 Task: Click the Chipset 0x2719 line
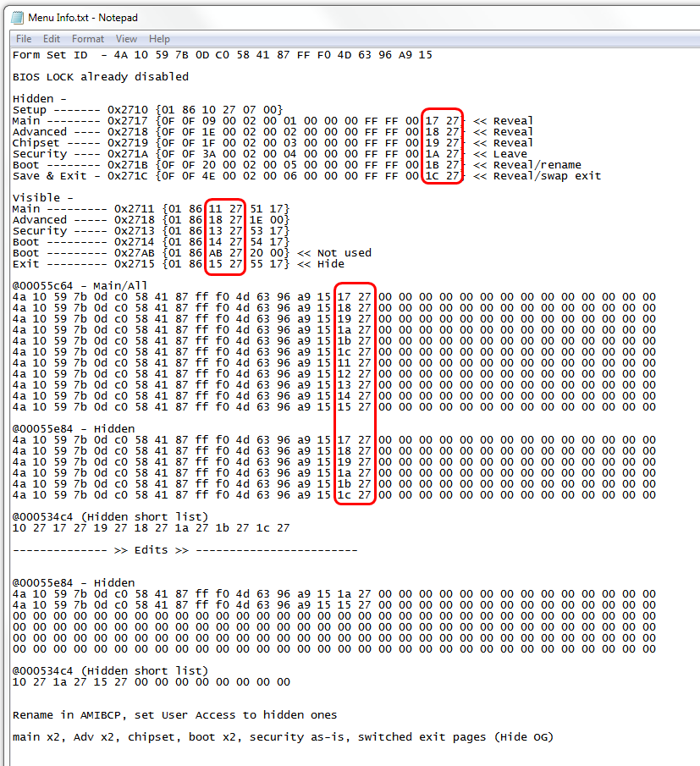click(273, 143)
